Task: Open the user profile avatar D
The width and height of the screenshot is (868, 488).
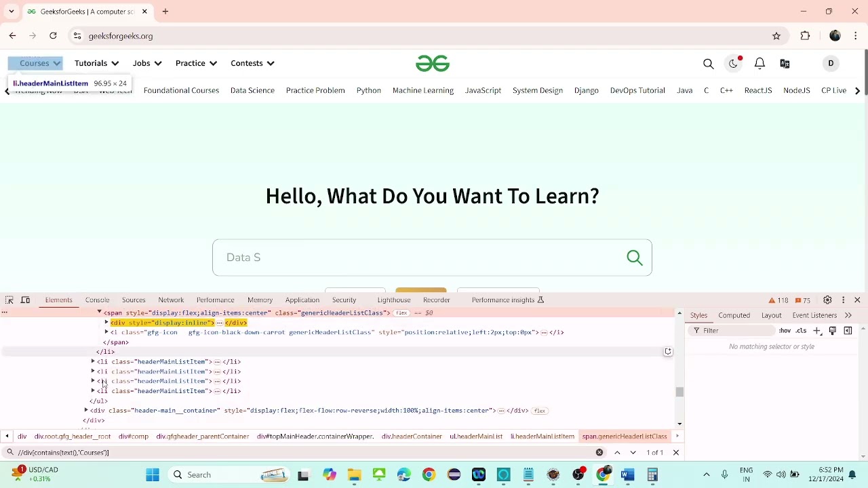Action: pyautogui.click(x=831, y=63)
